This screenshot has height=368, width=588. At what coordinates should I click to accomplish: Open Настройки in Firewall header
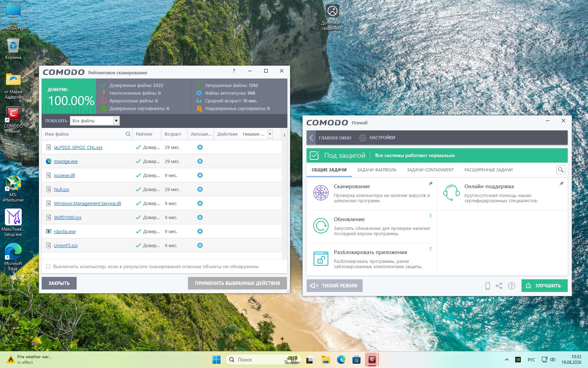[x=377, y=138]
